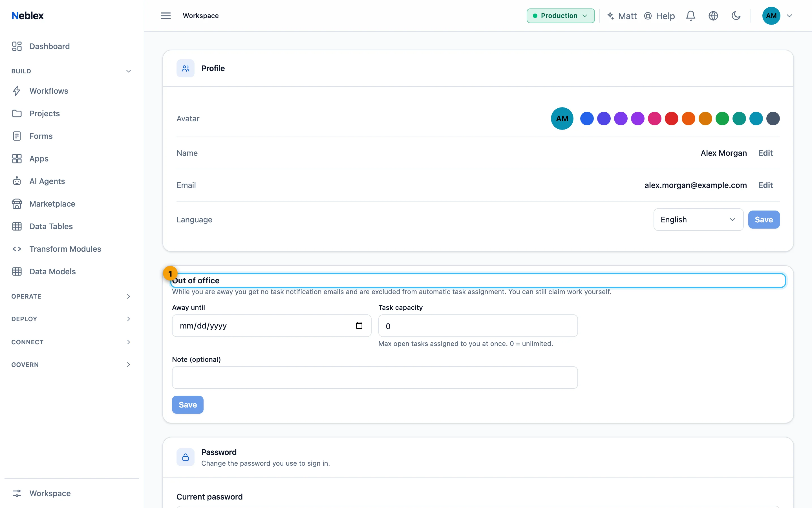This screenshot has width=812, height=508.
Task: Click the globe language icon
Action: pyautogui.click(x=713, y=16)
